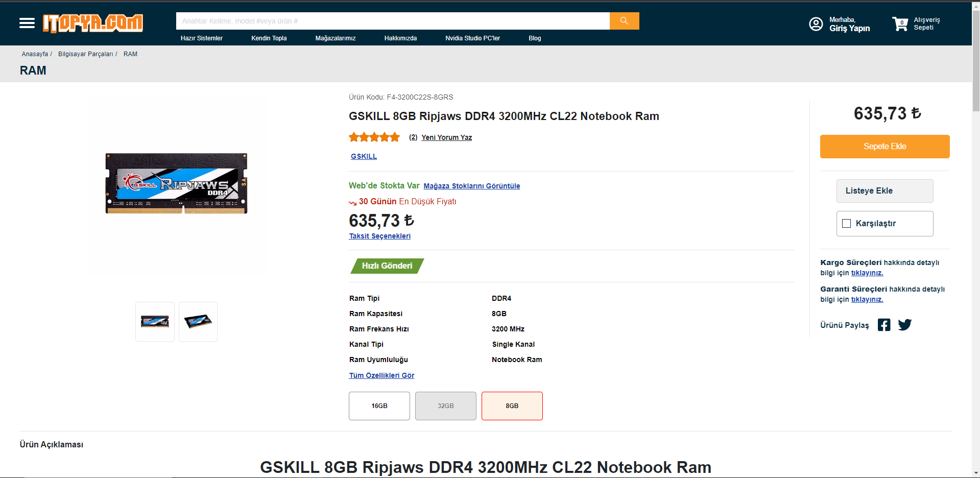Select the 32GB capacity option
Image resolution: width=980 pixels, height=478 pixels.
[x=446, y=406]
